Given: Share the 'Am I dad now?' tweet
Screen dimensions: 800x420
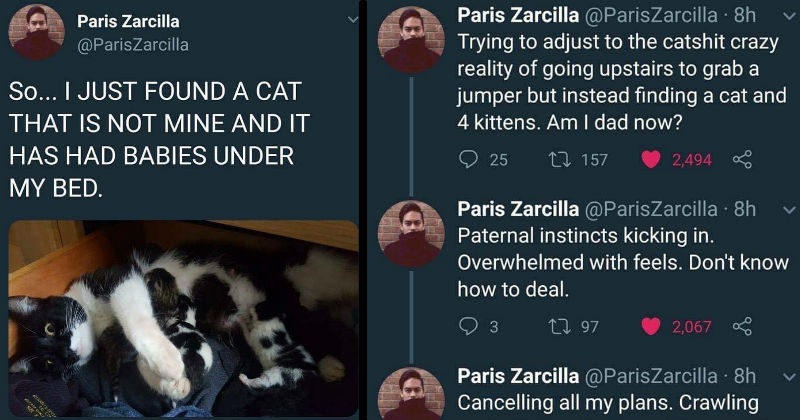Looking at the screenshot, I should pyautogui.click(x=741, y=159).
